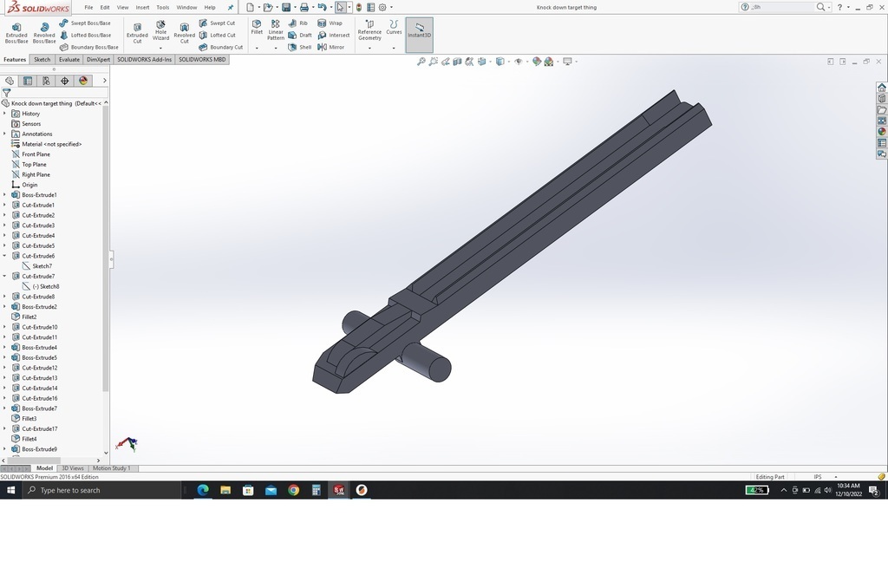Open the DisplayManager tab
Screen dimensions: 888x588
click(83, 81)
